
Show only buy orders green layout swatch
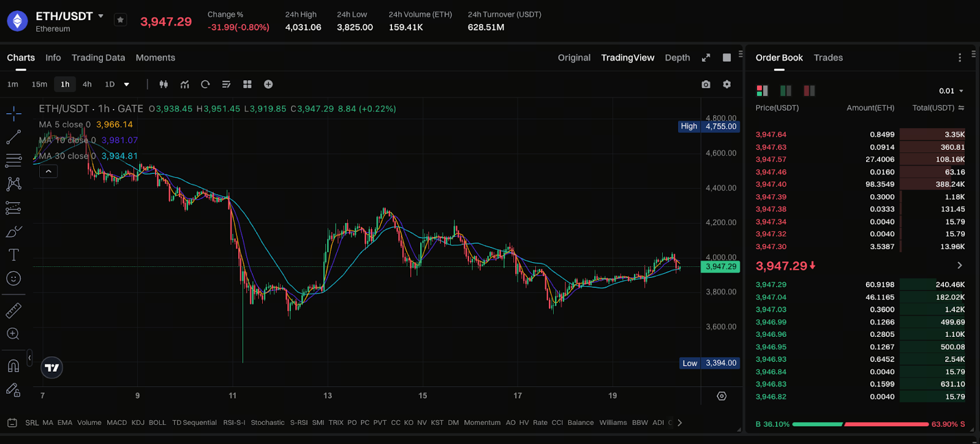pos(786,91)
